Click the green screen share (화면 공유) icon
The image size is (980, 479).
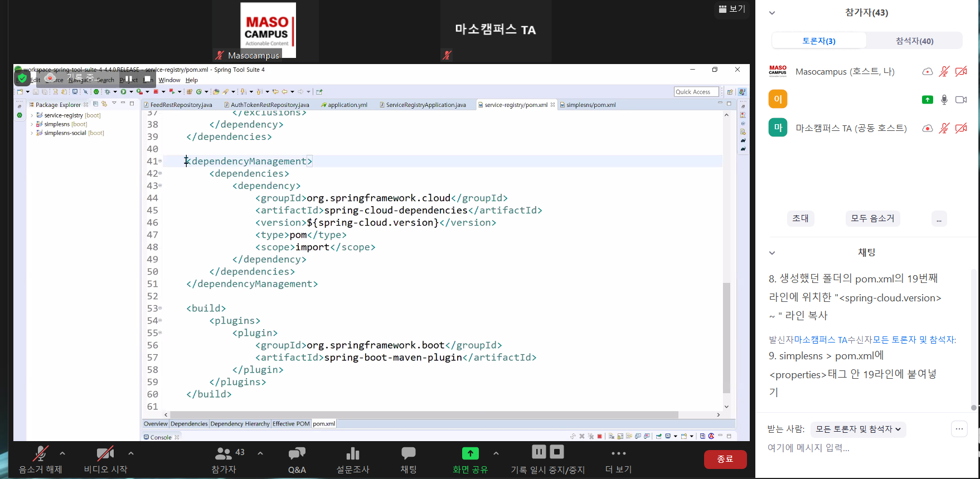(470, 453)
